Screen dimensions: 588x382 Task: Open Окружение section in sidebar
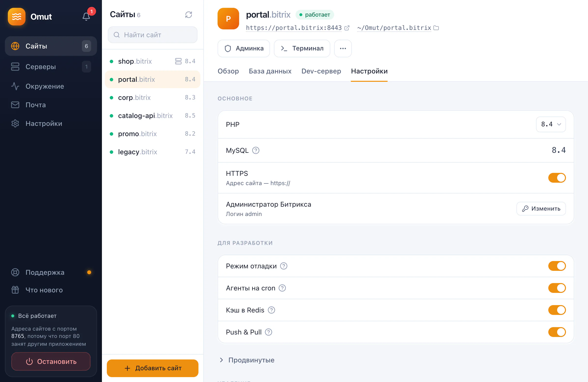pos(51,86)
